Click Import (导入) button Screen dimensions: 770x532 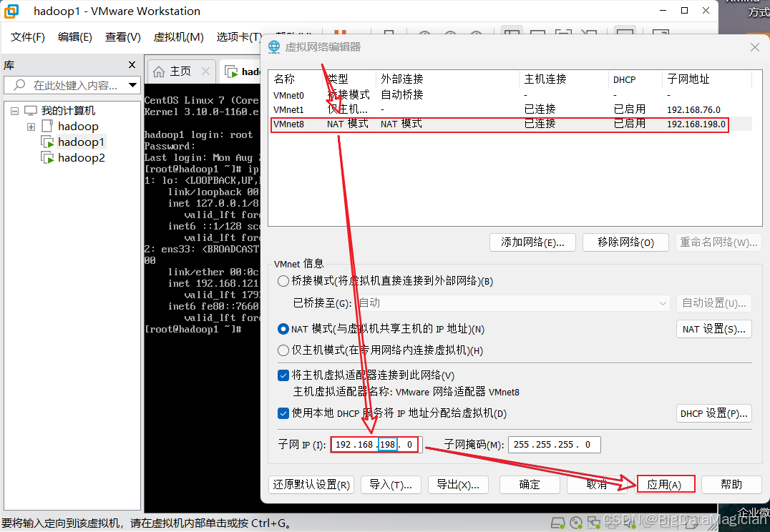pyautogui.click(x=391, y=484)
